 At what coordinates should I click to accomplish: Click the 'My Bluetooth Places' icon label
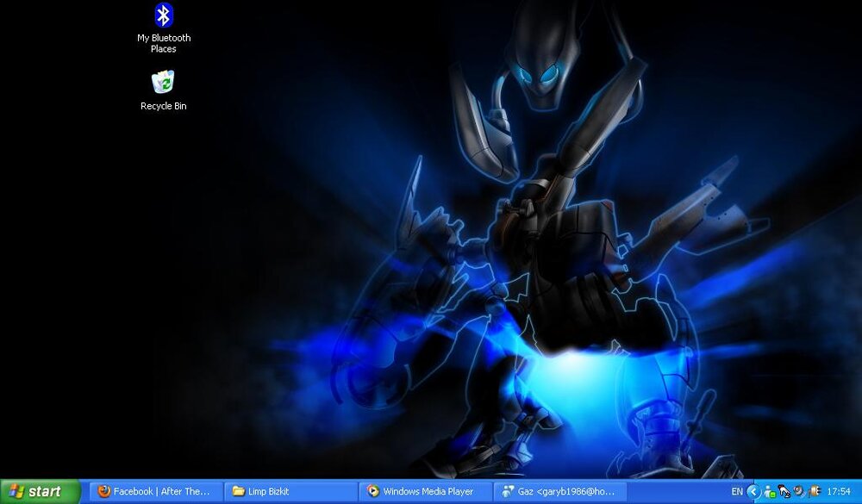[x=164, y=43]
